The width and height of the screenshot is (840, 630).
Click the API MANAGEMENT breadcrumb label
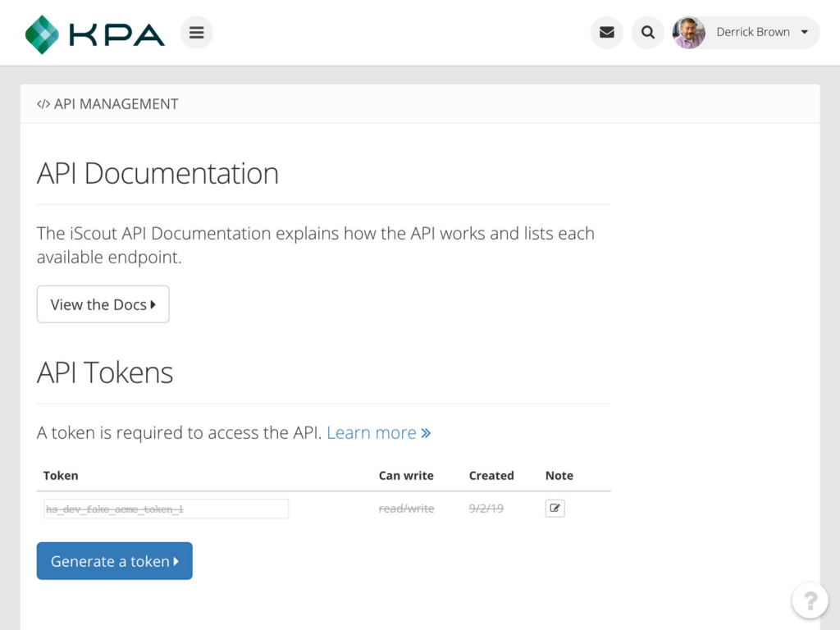(x=116, y=104)
